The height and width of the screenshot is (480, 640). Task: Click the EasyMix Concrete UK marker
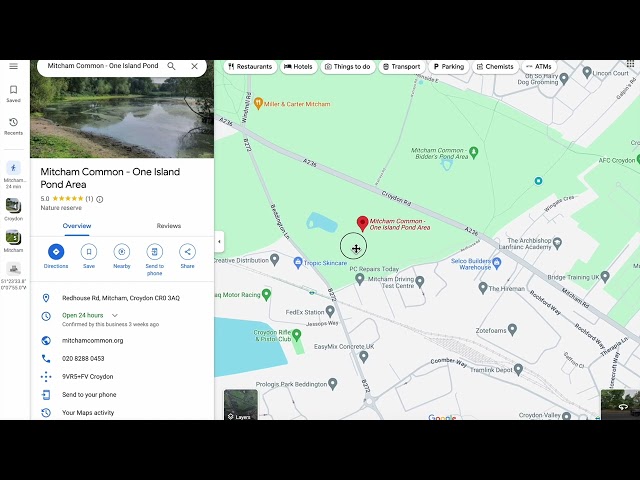point(364,357)
